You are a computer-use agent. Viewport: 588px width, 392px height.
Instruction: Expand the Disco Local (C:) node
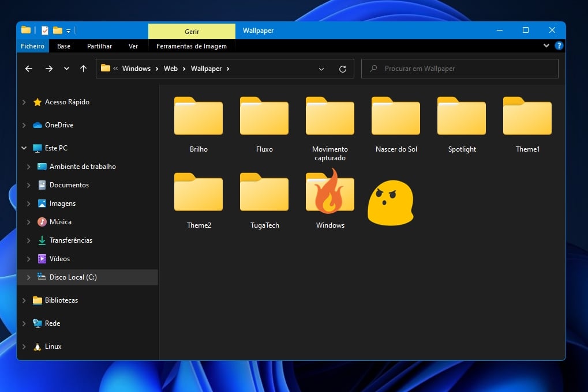click(28, 277)
